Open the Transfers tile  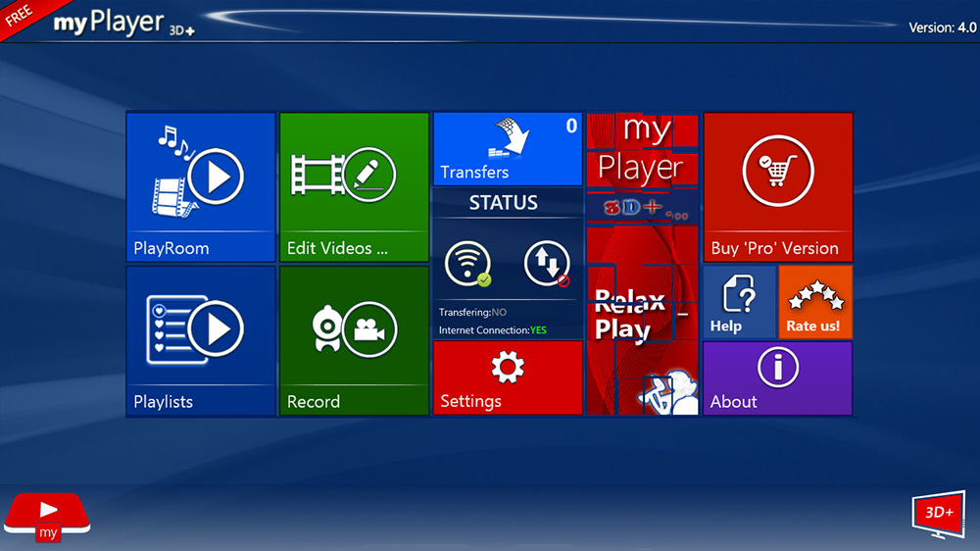[507, 149]
